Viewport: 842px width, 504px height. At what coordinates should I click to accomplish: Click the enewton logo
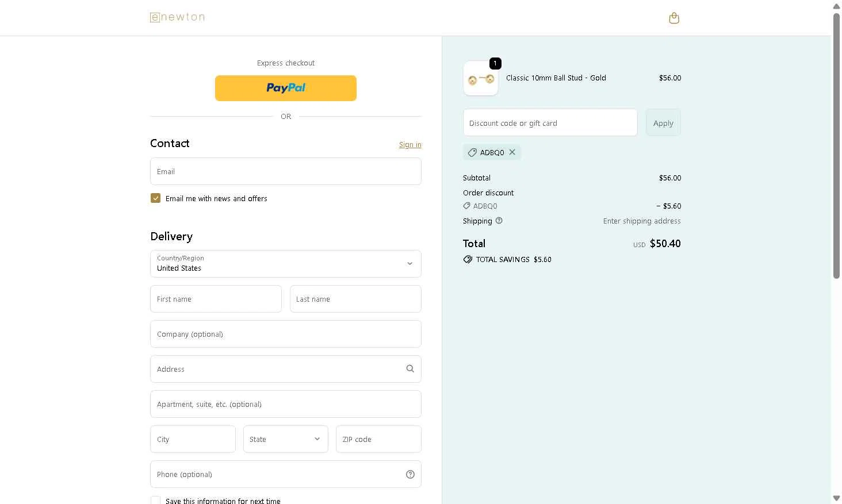coord(177,17)
